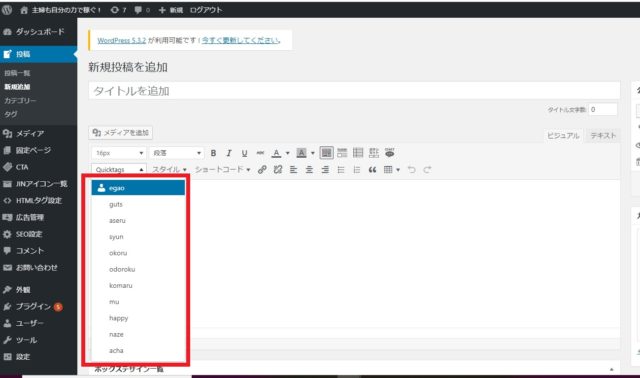This screenshot has width=640, height=378.
Task: Click the fourth grid layout icon
Action: point(374,153)
